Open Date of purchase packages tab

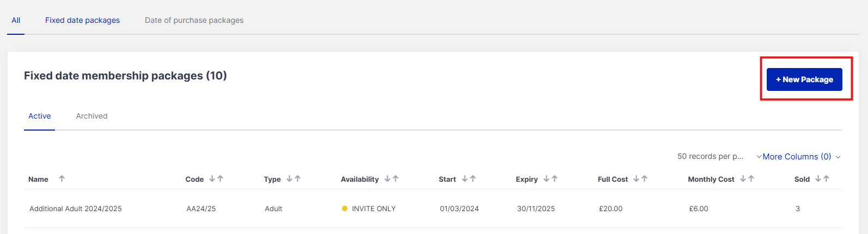pos(194,20)
